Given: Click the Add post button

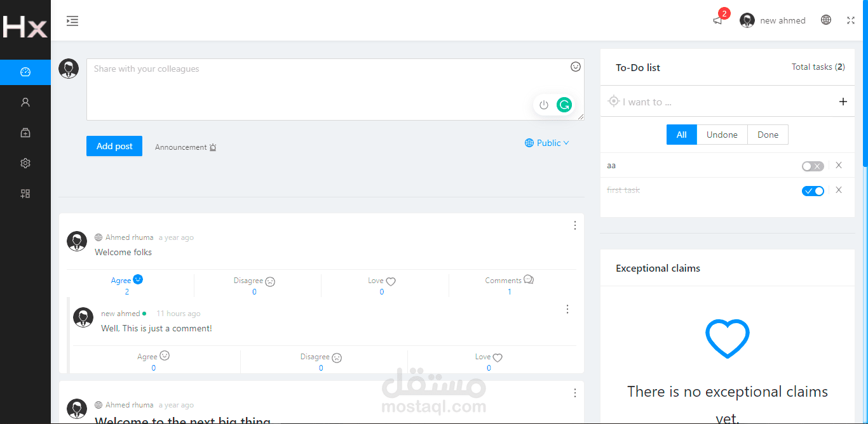Looking at the screenshot, I should 114,146.
